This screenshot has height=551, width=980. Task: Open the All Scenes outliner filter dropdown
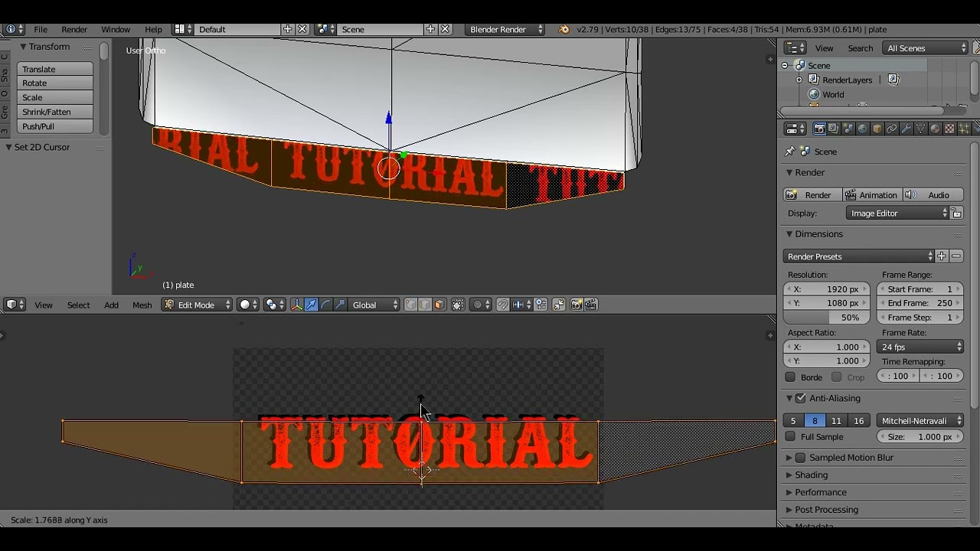pos(926,48)
